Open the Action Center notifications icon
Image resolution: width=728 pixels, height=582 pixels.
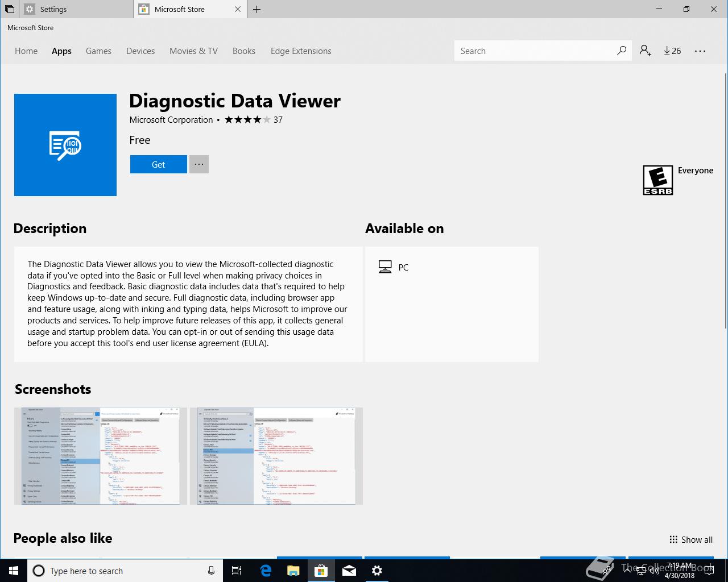pyautogui.click(x=709, y=571)
